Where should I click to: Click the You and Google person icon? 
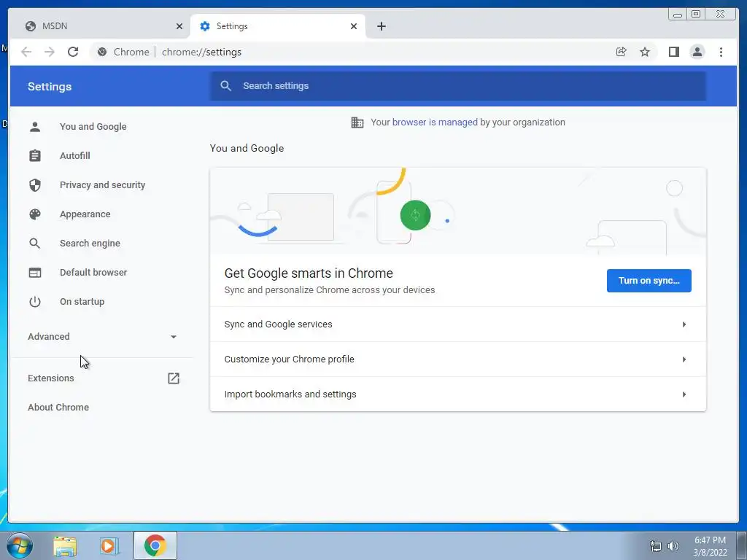pyautogui.click(x=35, y=127)
